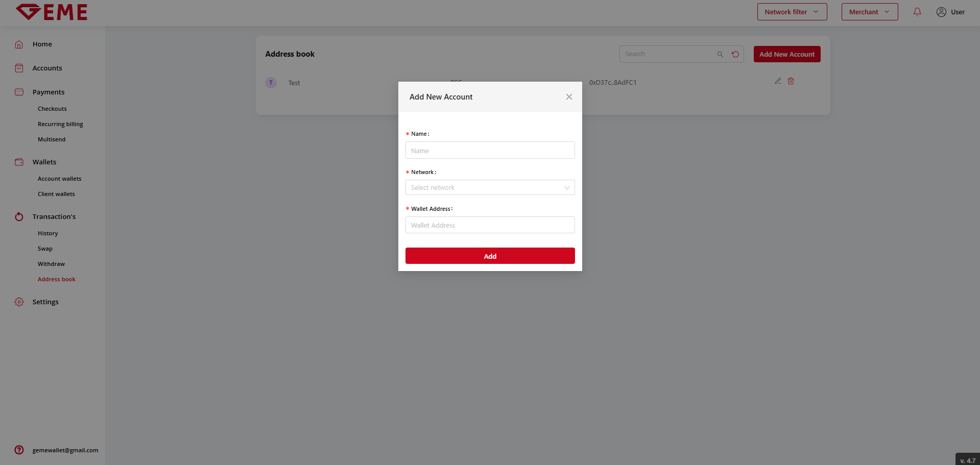
Task: Click the notification bell icon
Action: coord(917,12)
